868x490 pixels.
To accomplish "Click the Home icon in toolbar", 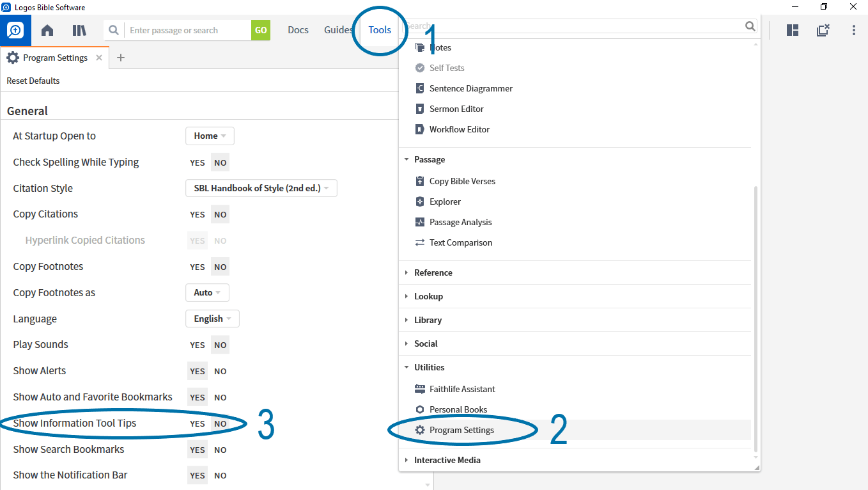I will 47,30.
